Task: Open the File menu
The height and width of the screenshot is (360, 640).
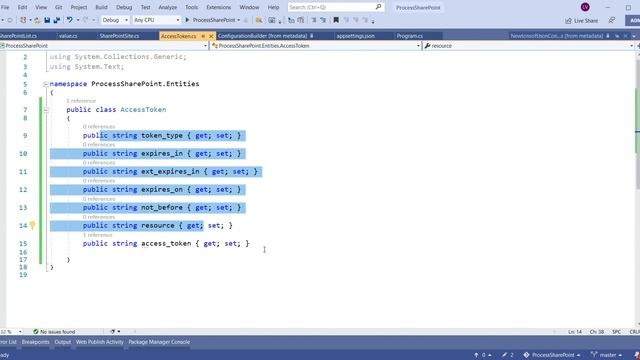Action: [5, 7]
